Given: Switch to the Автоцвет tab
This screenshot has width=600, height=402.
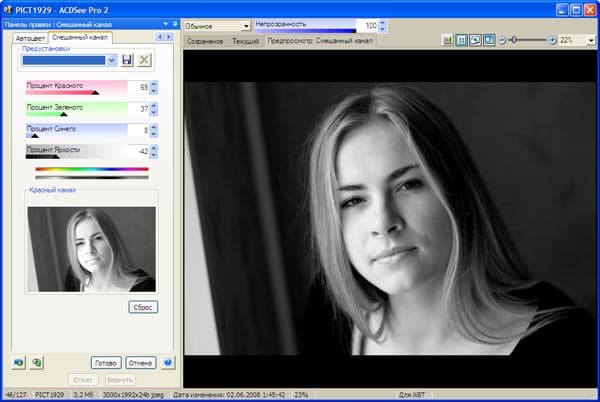Looking at the screenshot, I should pyautogui.click(x=30, y=39).
